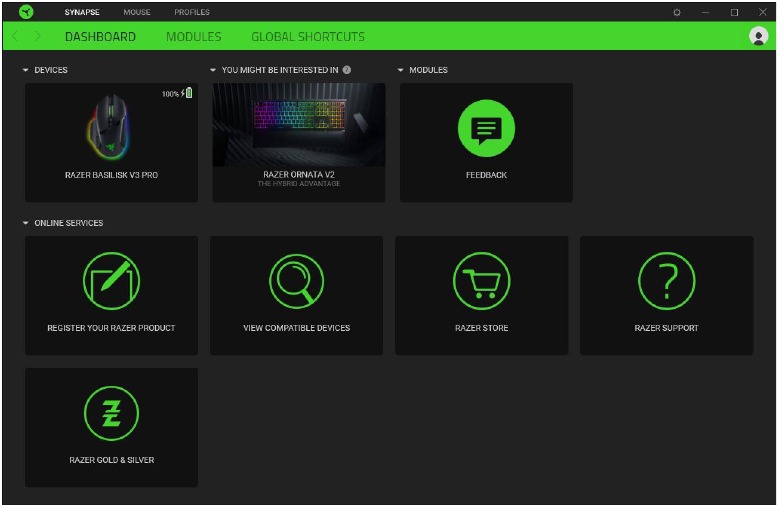
Task: Open the Modules tab in green bar
Action: 194,37
